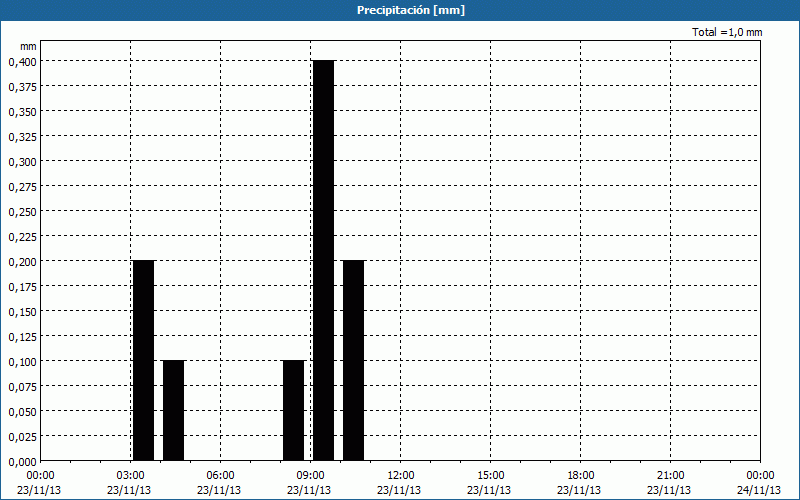
Task: Click the 0,100 bar just before 09:00
Action: click(293, 410)
